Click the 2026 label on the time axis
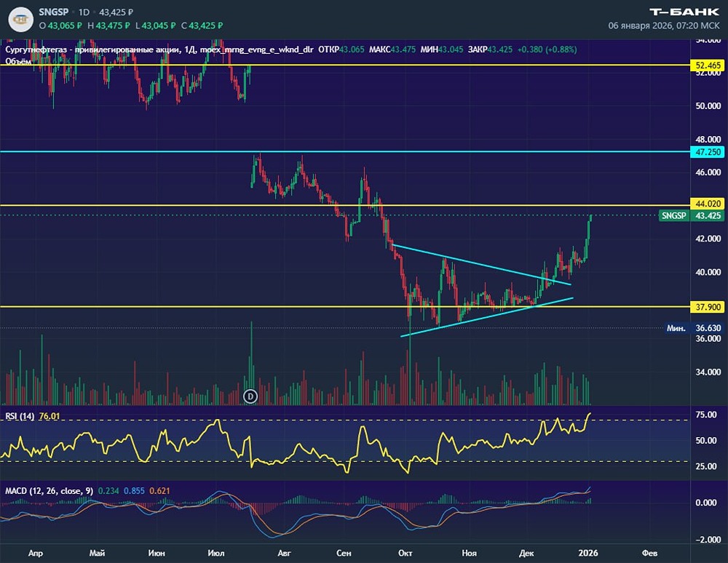Screen dimensions: 728x563 click(x=587, y=553)
